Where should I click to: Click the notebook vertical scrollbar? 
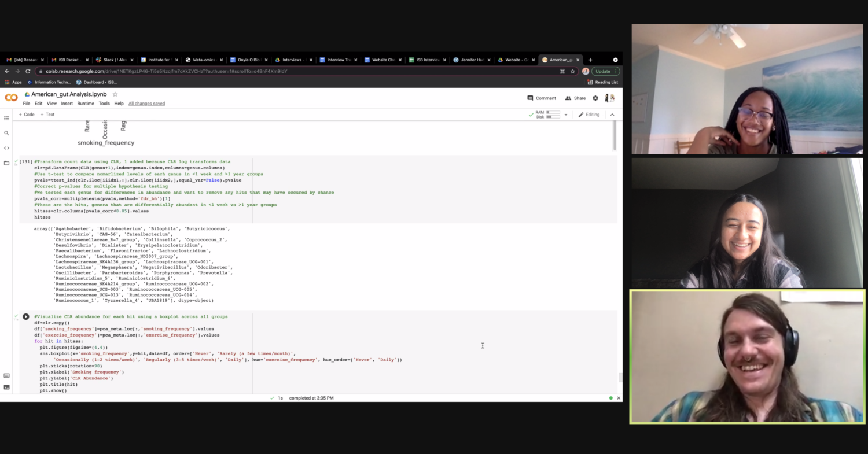pyautogui.click(x=615, y=136)
